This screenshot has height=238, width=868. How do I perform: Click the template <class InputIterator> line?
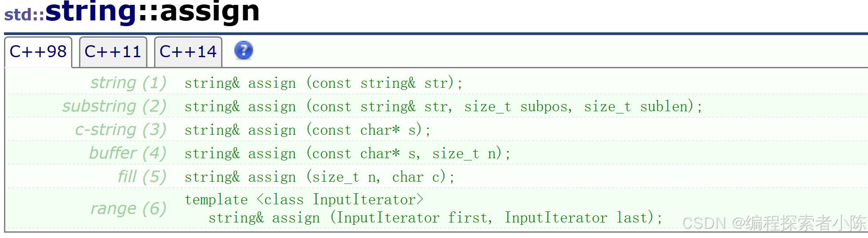pos(304,199)
